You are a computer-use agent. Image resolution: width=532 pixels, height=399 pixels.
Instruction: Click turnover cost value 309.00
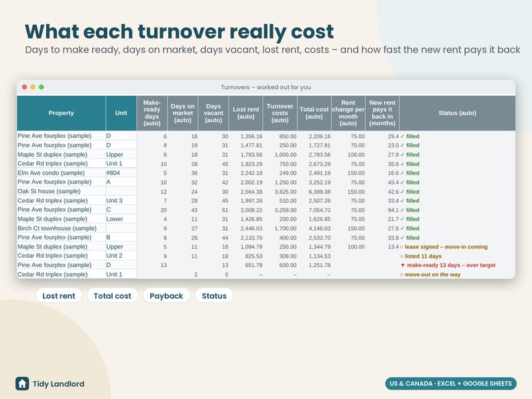pyautogui.click(x=287, y=256)
